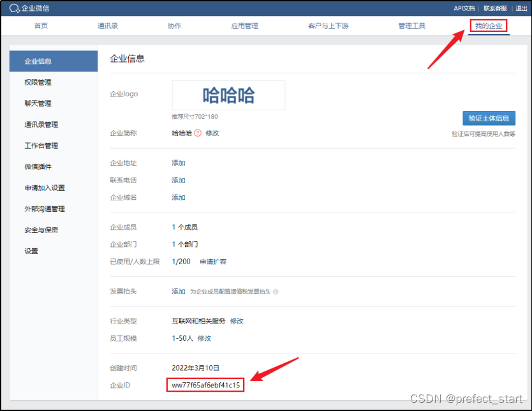Viewport: 532px width, 411px height.
Task: Click 修改 next to 1-50人
Action: (204, 338)
